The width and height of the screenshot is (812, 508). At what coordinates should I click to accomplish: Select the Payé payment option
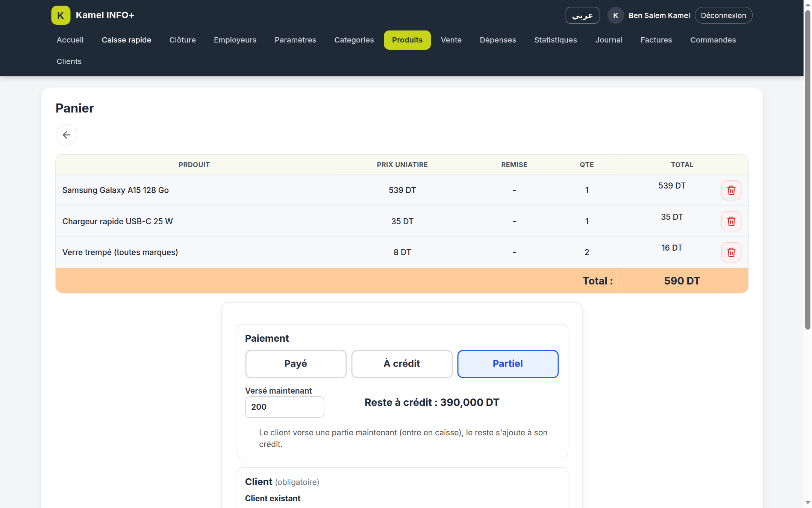click(296, 364)
